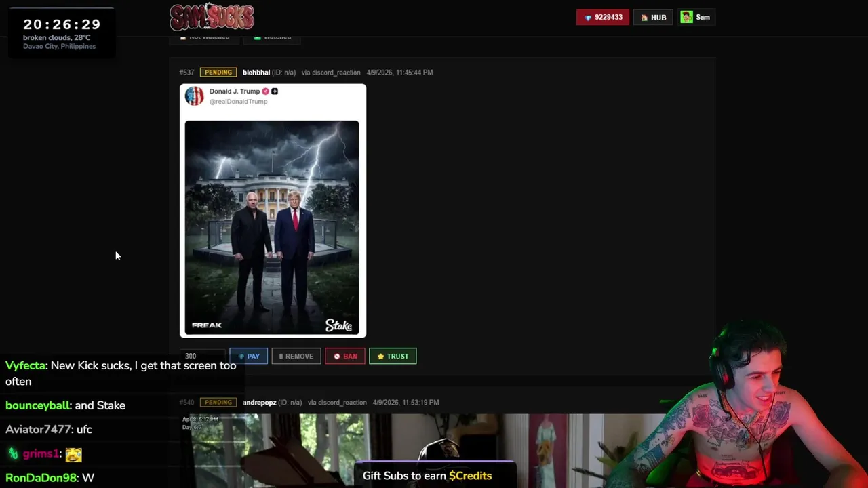Open the White House lightning image thumbnail

point(272,228)
